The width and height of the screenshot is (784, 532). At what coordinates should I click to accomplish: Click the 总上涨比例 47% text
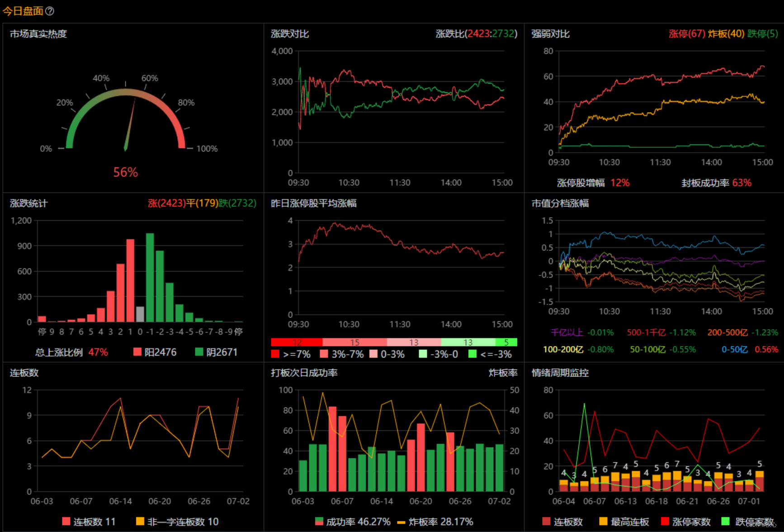(x=71, y=353)
